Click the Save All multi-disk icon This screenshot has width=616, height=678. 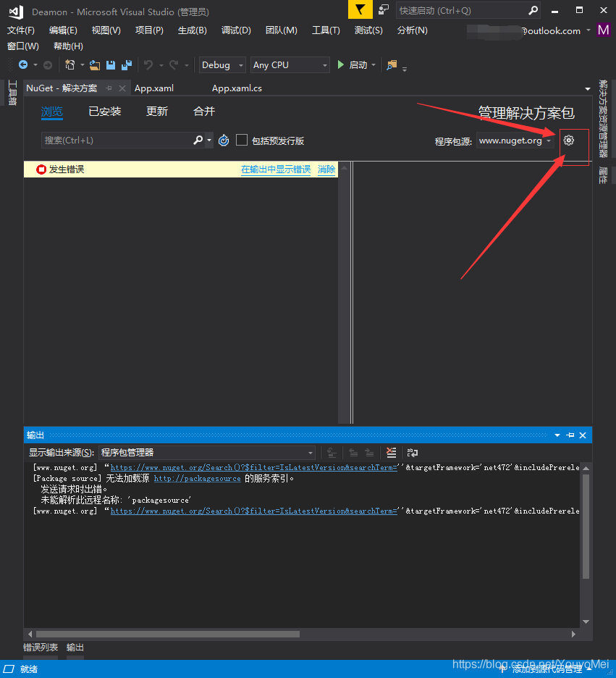coord(127,65)
